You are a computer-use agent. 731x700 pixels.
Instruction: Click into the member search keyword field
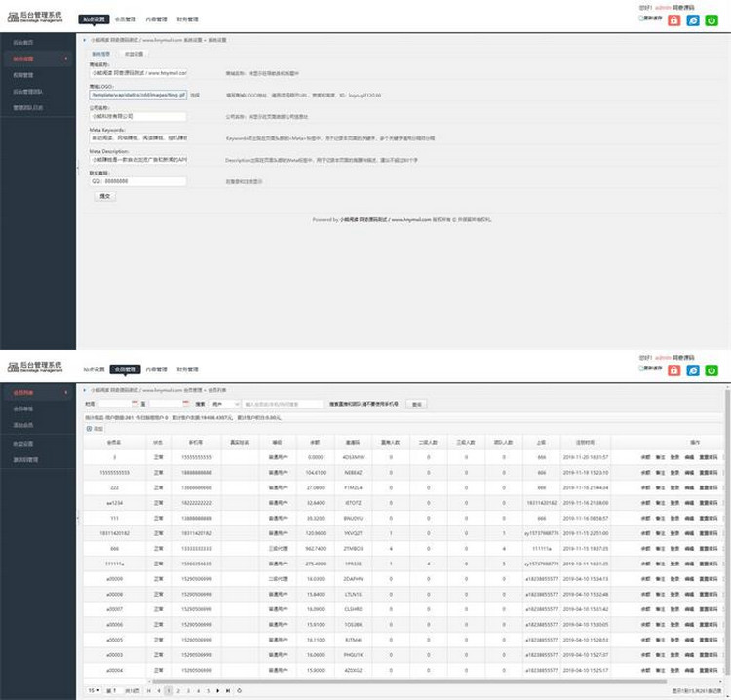(x=283, y=404)
